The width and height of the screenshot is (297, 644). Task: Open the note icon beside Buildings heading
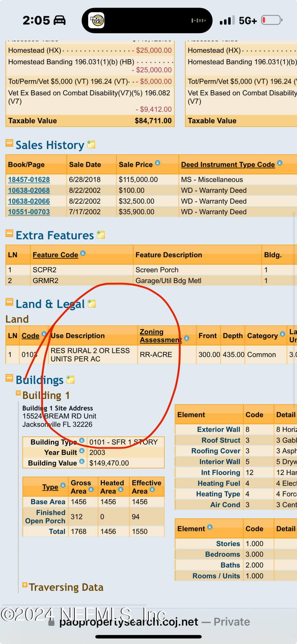click(x=71, y=379)
